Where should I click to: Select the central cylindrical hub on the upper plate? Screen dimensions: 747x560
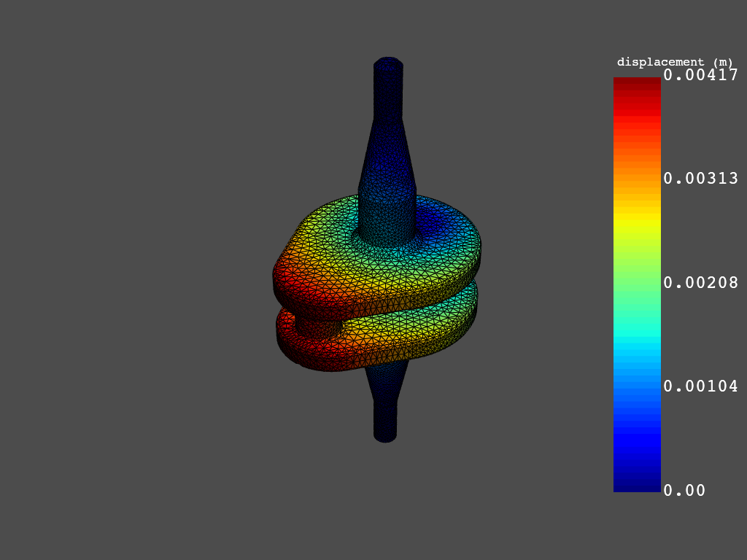pos(387,215)
